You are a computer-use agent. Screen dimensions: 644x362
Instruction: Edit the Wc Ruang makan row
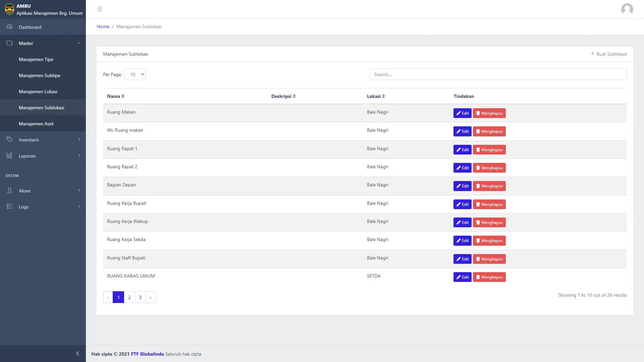pos(462,131)
